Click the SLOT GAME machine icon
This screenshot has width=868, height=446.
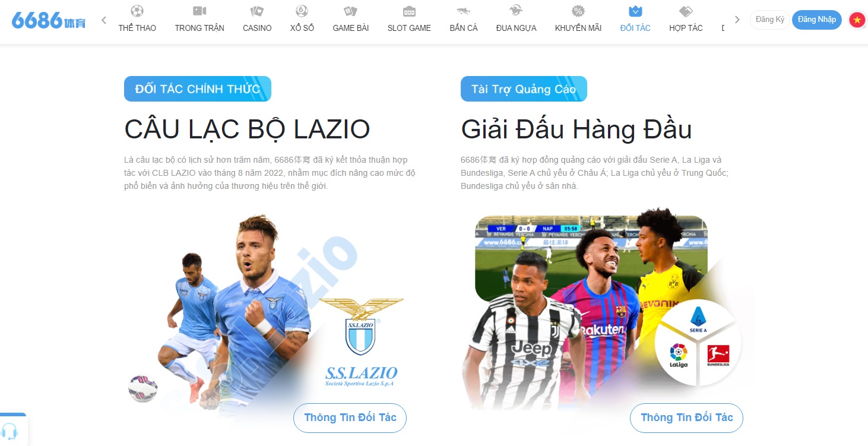409,11
